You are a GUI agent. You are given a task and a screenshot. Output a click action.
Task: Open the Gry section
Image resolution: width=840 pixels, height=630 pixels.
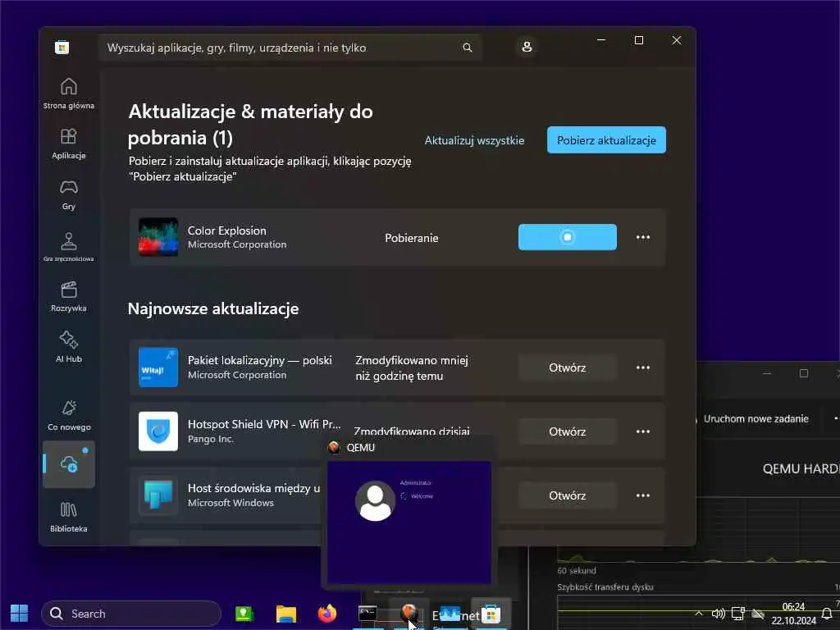(69, 194)
